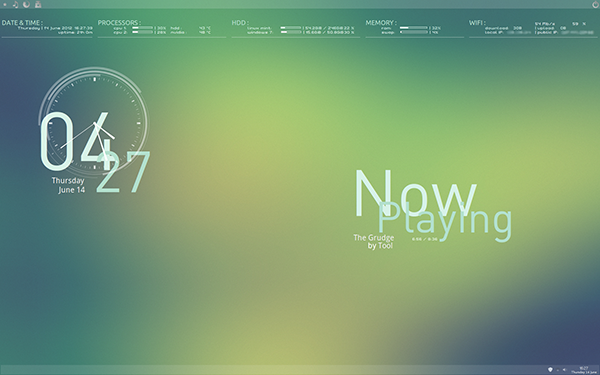
Task: Open the volume speaker tray icon
Action: click(x=564, y=370)
